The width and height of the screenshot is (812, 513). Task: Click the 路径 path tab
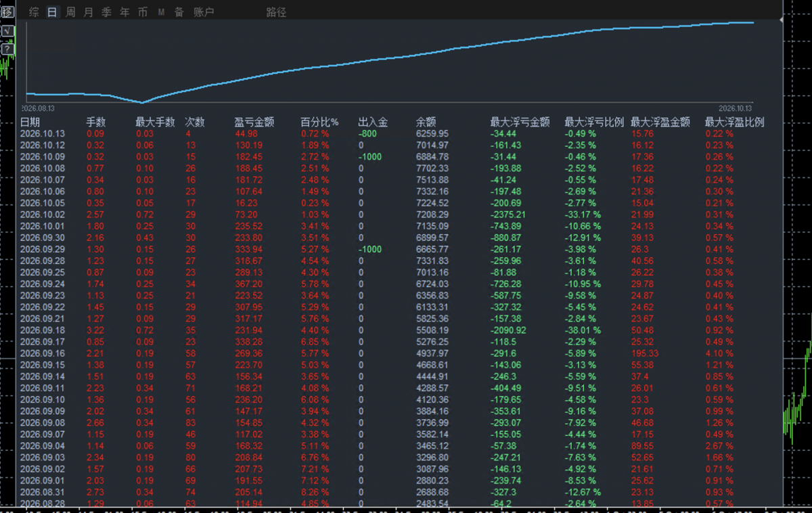(x=276, y=12)
